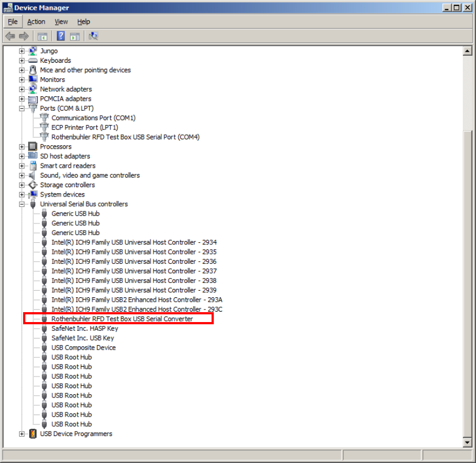Expand the Processors node
476x463 pixels.
[21, 147]
